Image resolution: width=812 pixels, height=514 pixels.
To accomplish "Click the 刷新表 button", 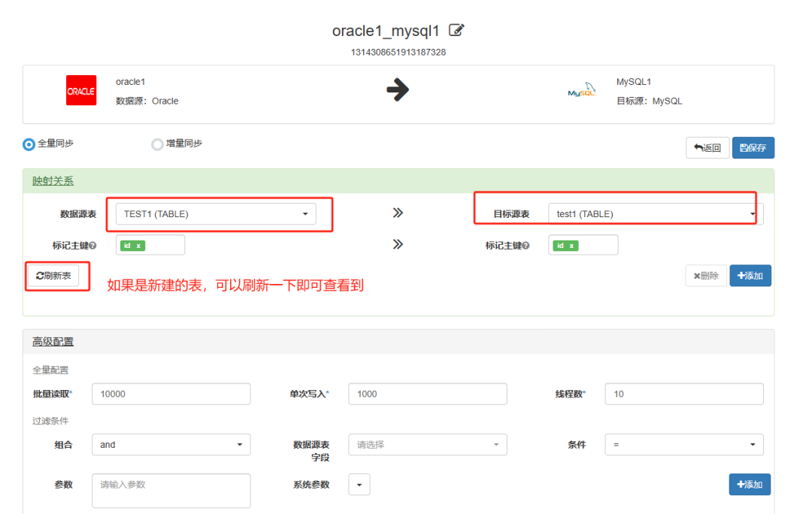I will coord(54,276).
